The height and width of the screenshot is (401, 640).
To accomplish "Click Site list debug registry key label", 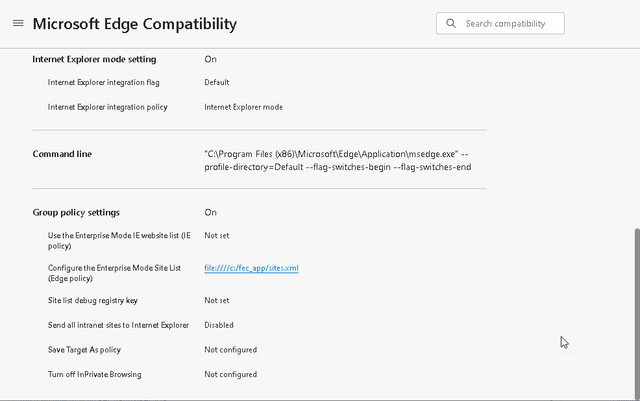I will pyautogui.click(x=93, y=301).
